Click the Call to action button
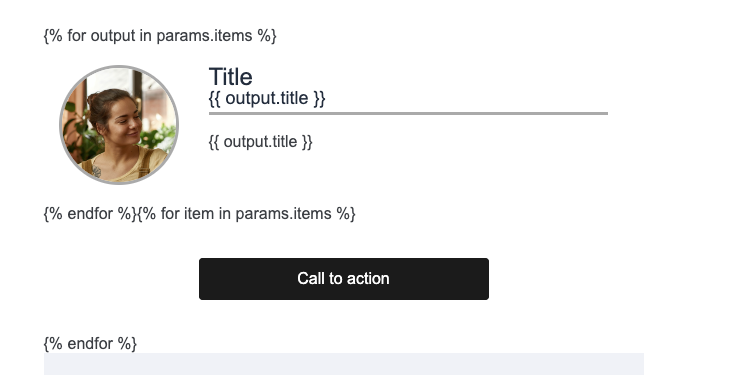 (344, 279)
